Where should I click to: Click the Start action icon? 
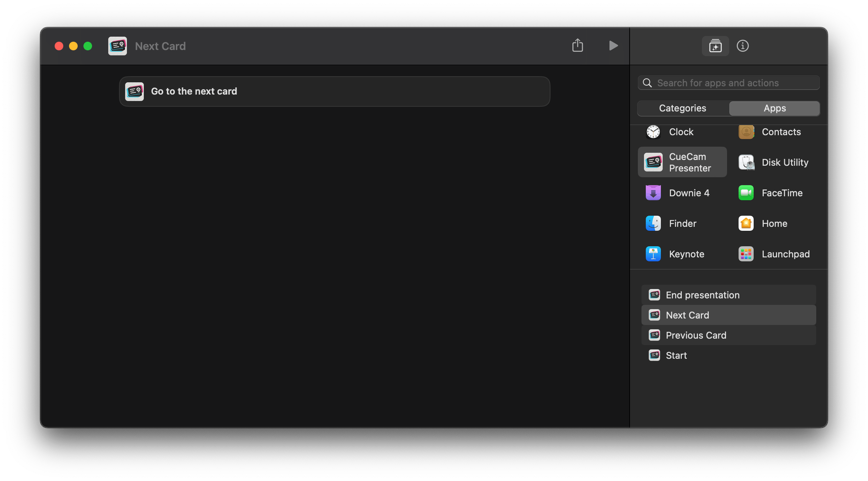pyautogui.click(x=654, y=356)
